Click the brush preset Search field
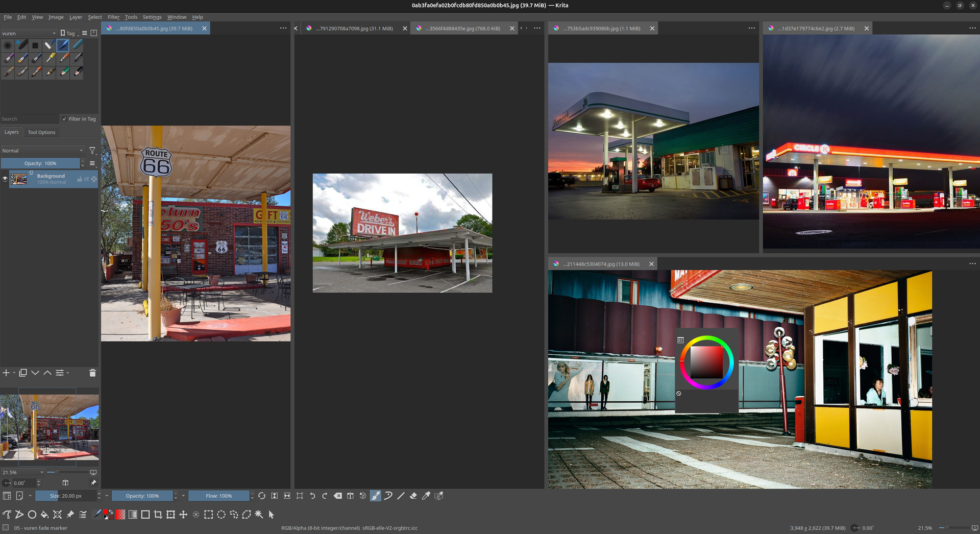980x534 pixels. 29,119
